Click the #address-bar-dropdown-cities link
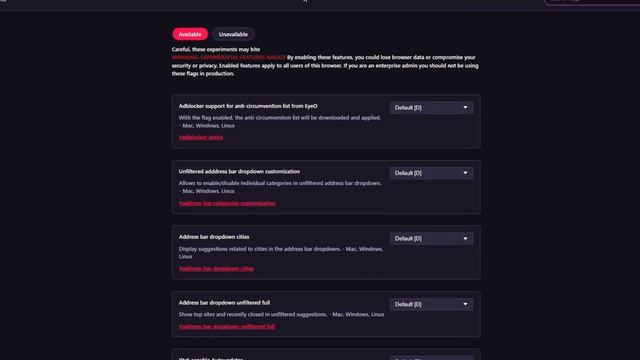640x360 pixels. (x=216, y=269)
